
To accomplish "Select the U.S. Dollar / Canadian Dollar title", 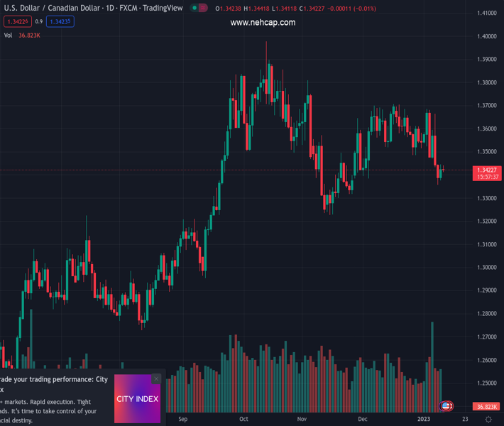I will 52,8.
